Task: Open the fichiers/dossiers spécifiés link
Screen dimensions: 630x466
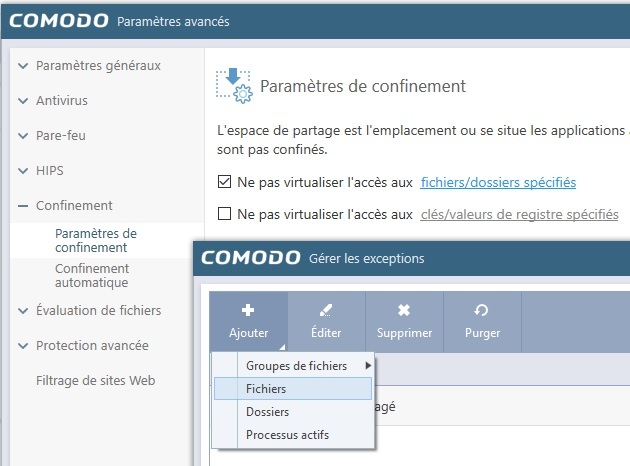Action: coord(498,183)
